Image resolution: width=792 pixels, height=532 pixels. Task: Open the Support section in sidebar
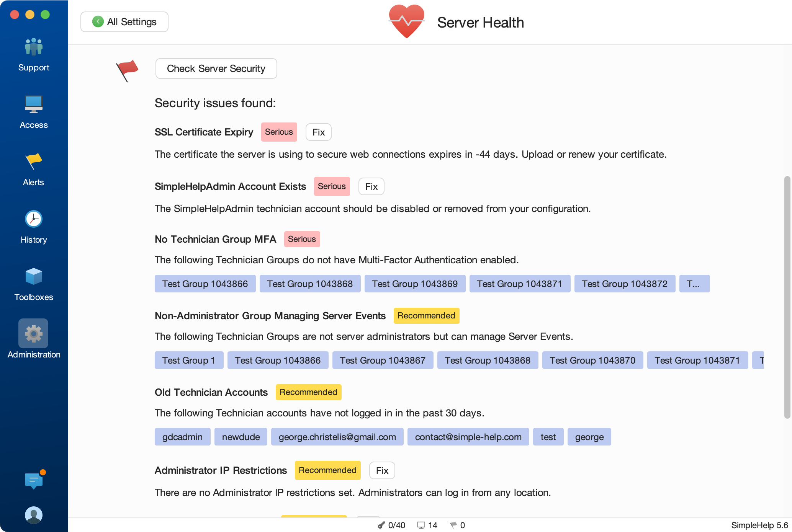(34, 55)
